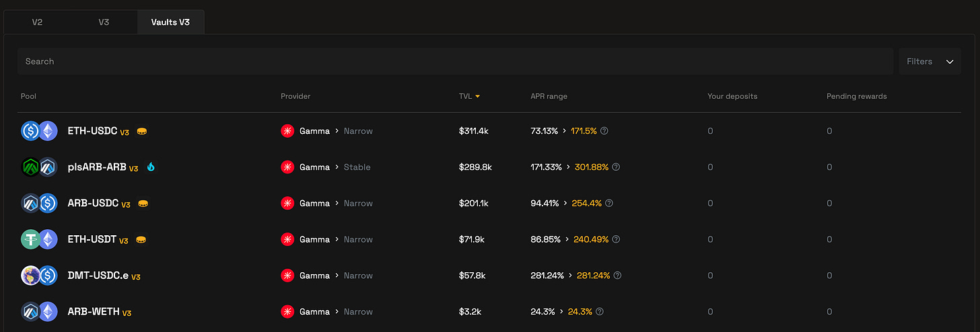Click the Gamma logo in ETH-USDC row

tap(287, 131)
